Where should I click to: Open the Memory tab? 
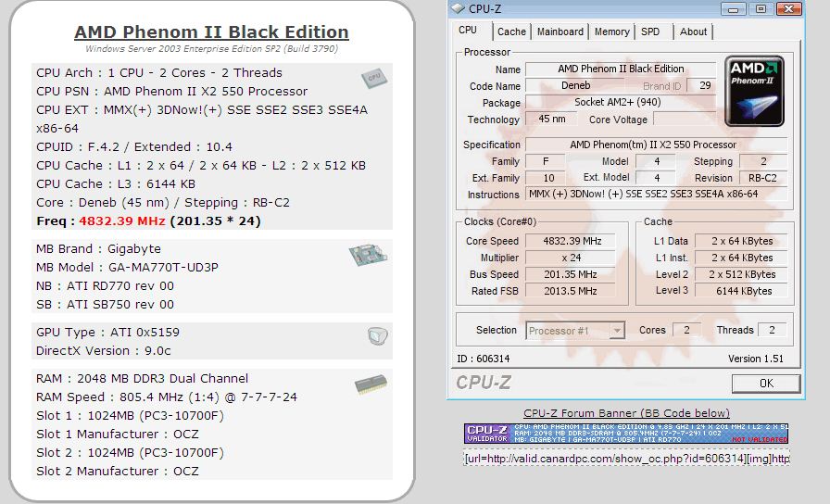click(x=612, y=31)
